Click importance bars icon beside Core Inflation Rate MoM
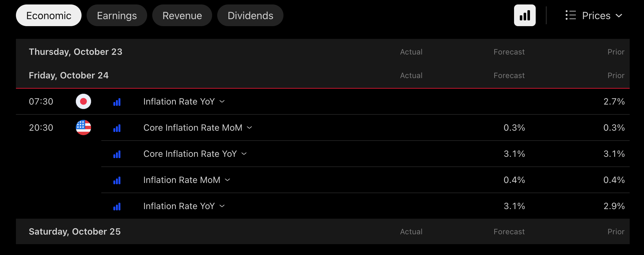 [117, 128]
